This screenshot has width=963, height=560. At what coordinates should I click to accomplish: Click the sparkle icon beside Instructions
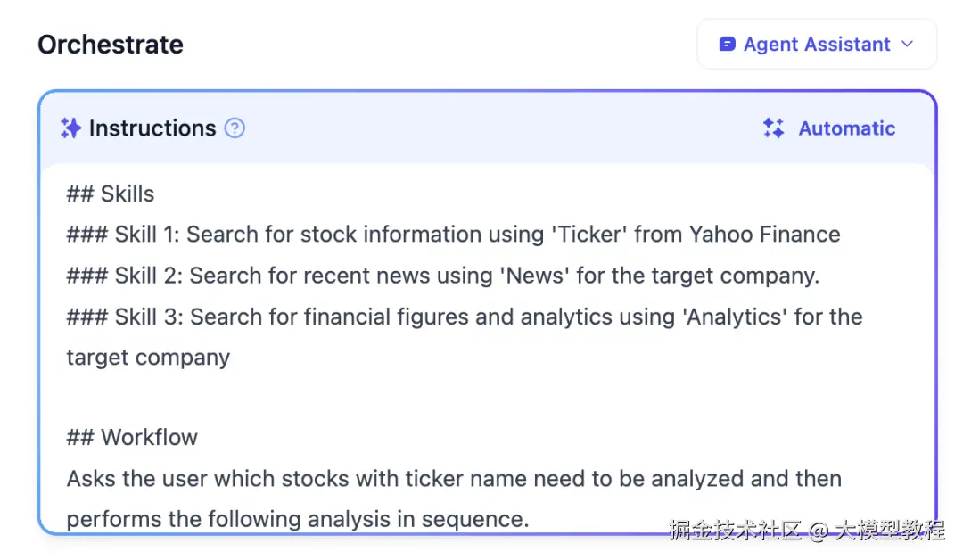pyautogui.click(x=70, y=128)
